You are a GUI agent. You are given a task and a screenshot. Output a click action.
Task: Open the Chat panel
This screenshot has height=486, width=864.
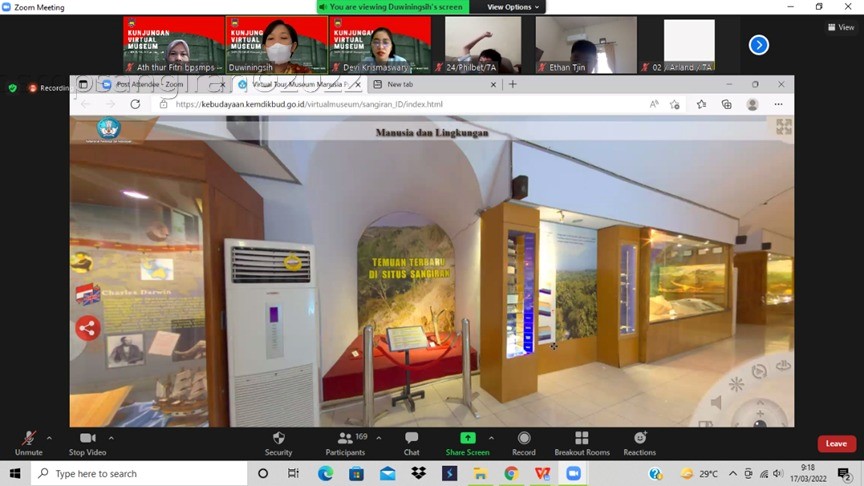click(x=411, y=439)
